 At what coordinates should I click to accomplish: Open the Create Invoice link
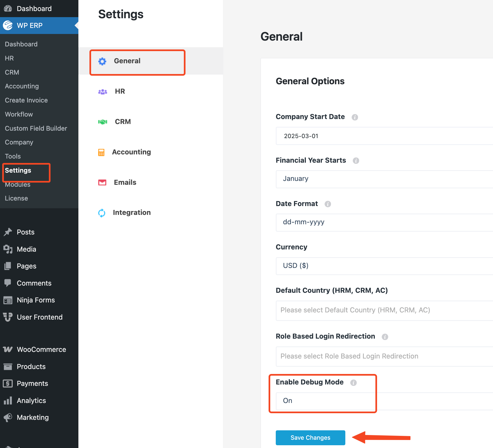coord(26,100)
